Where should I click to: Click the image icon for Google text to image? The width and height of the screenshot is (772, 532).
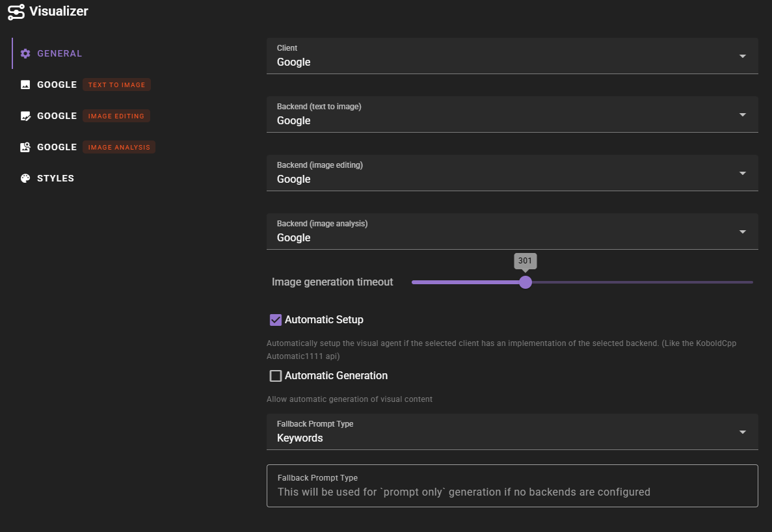(x=25, y=85)
